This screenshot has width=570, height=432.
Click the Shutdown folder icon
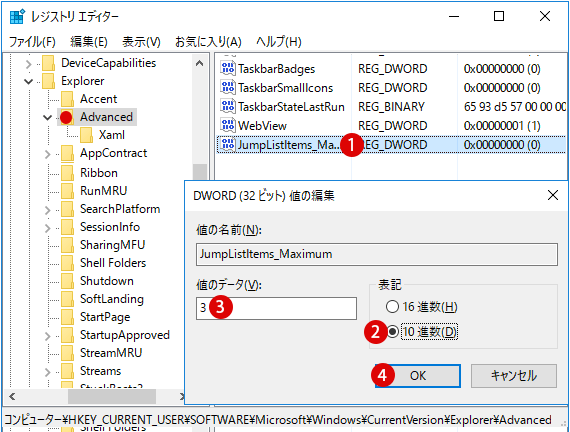pos(68,281)
